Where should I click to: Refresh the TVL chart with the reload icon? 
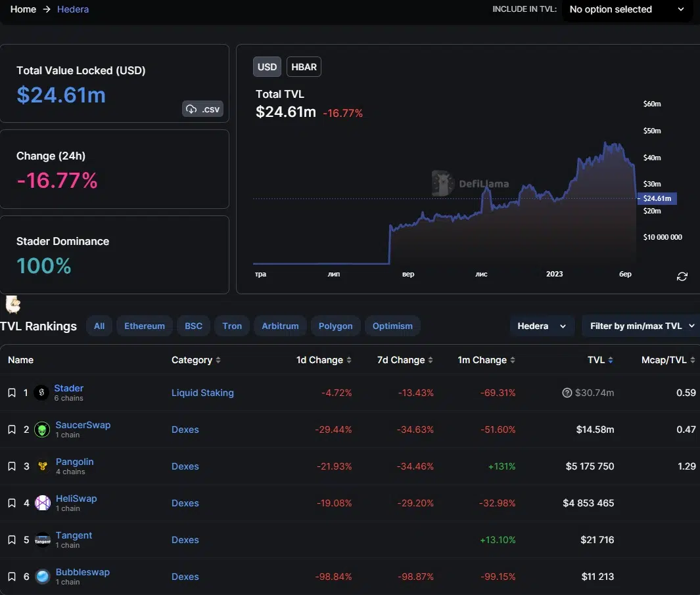click(682, 276)
